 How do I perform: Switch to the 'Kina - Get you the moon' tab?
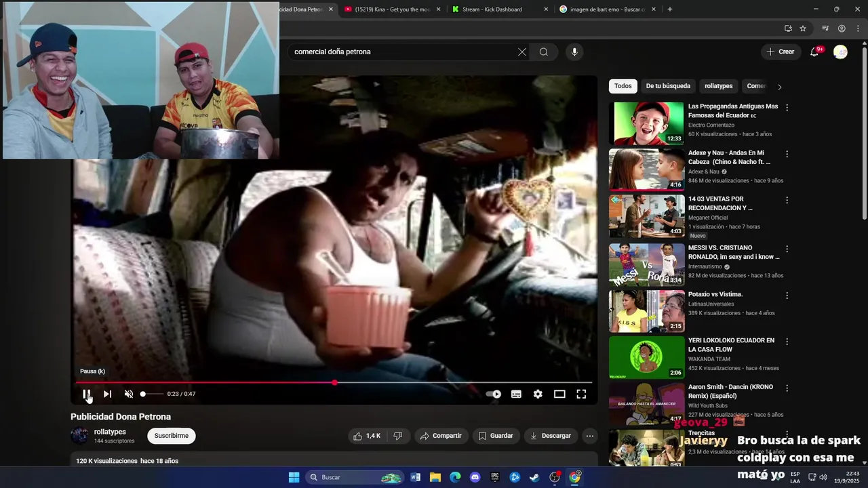pos(393,9)
